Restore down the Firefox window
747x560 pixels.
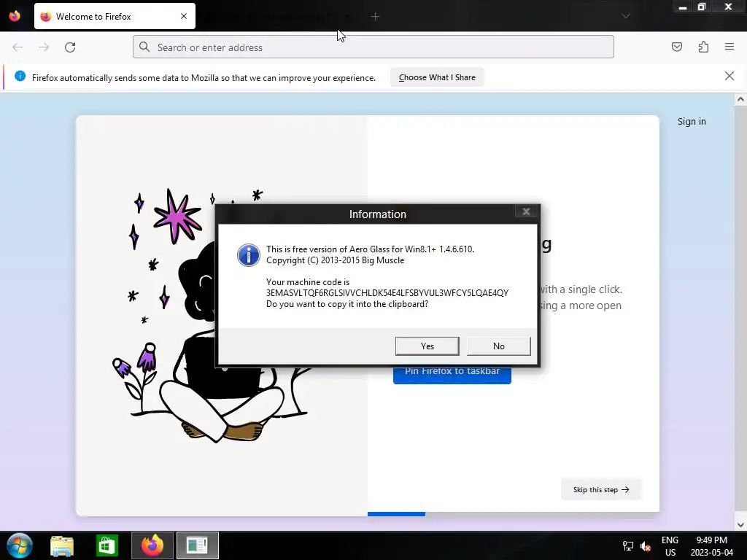coord(701,7)
